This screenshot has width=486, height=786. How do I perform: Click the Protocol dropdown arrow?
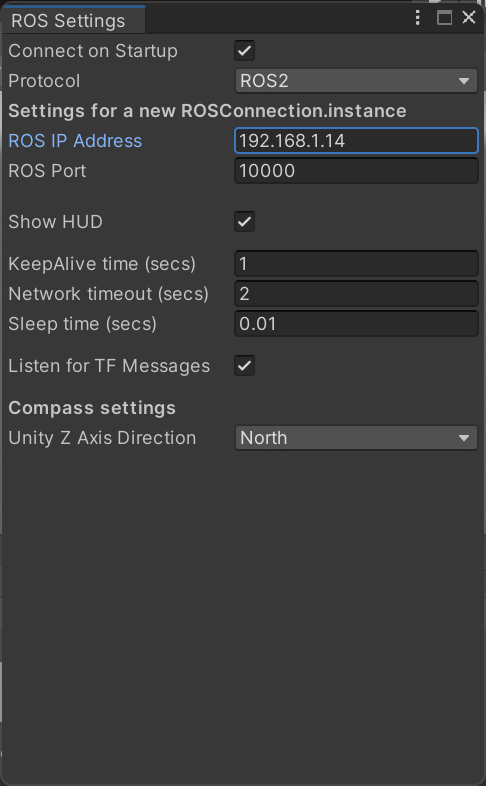(464, 81)
